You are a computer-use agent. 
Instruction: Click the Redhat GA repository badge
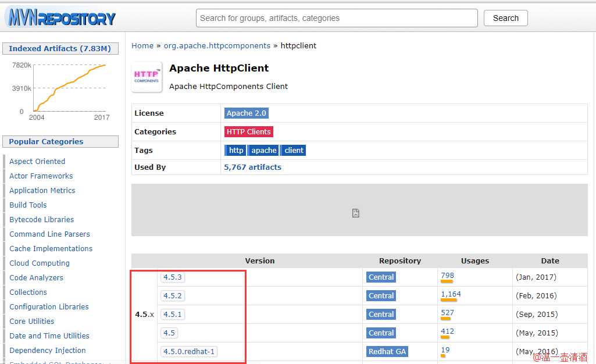[387, 351]
